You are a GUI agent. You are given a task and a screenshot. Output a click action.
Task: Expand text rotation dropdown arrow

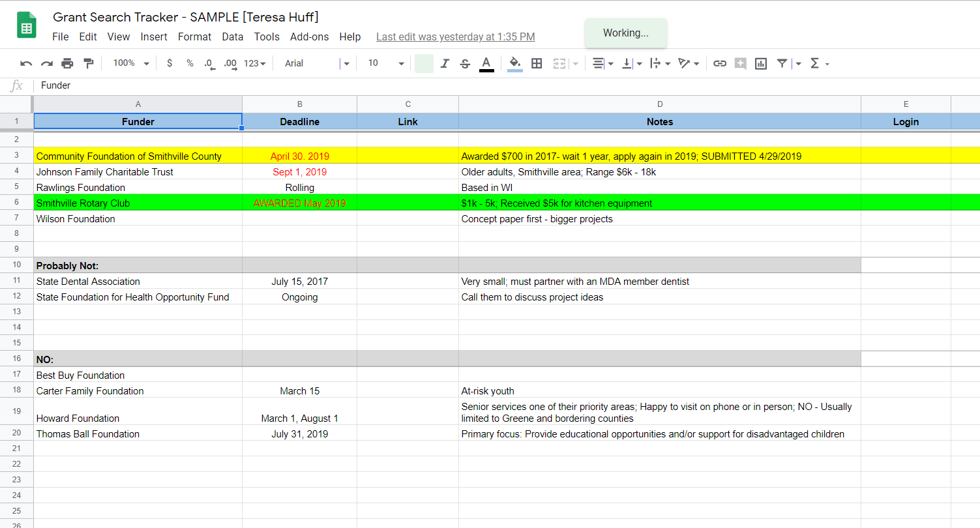click(696, 64)
